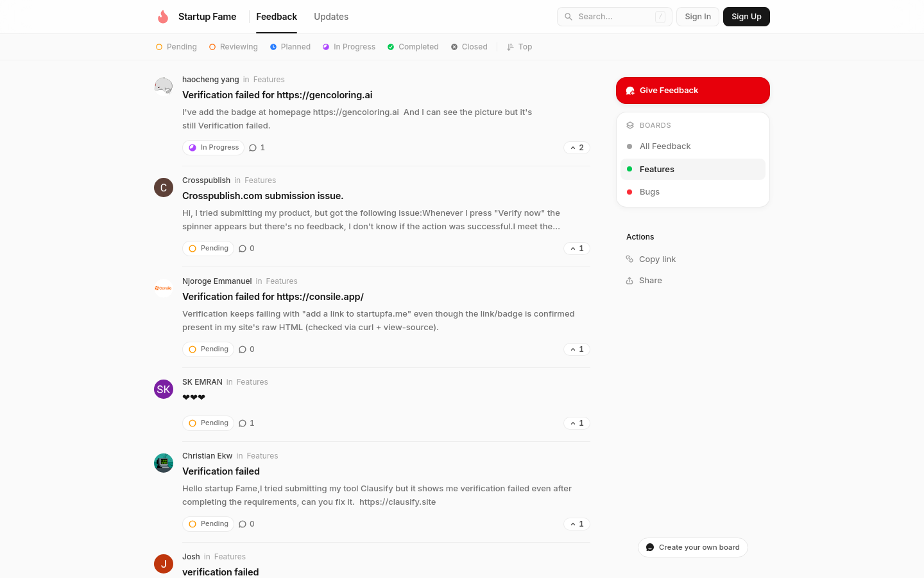This screenshot has width=924, height=578.
Task: Click the clausify.site post description text
Action: pos(377,495)
